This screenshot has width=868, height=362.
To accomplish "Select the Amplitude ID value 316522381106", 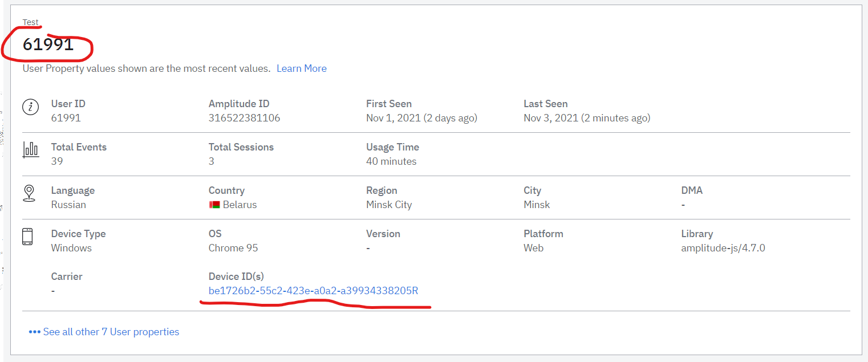I will tap(244, 118).
